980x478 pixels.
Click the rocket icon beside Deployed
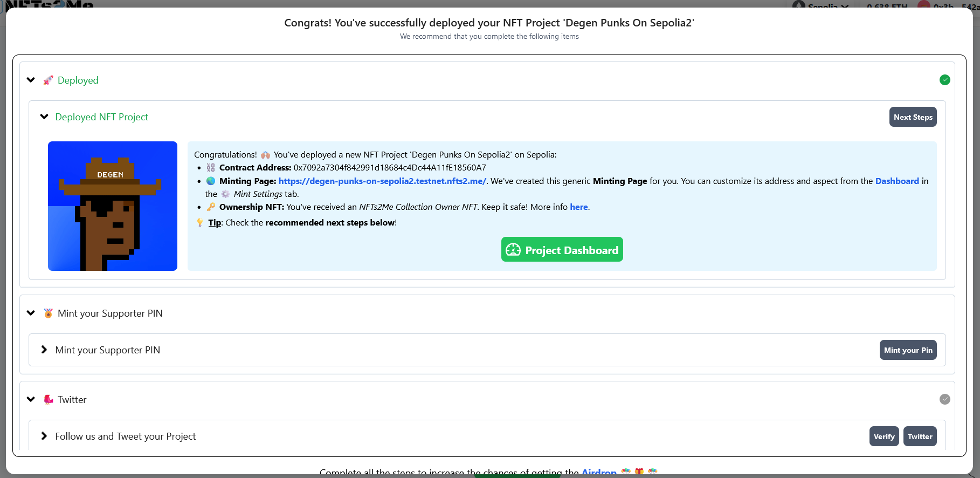pos(48,80)
